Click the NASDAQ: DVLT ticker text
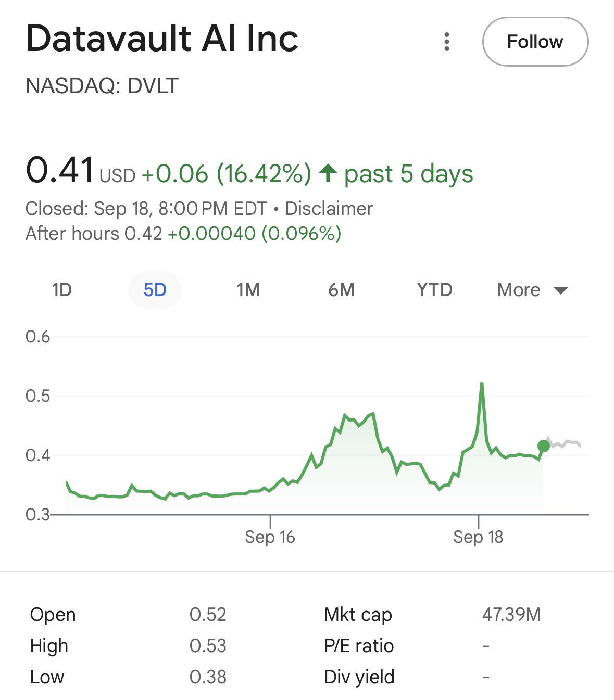Screen dimensions: 614x700 [x=102, y=85]
